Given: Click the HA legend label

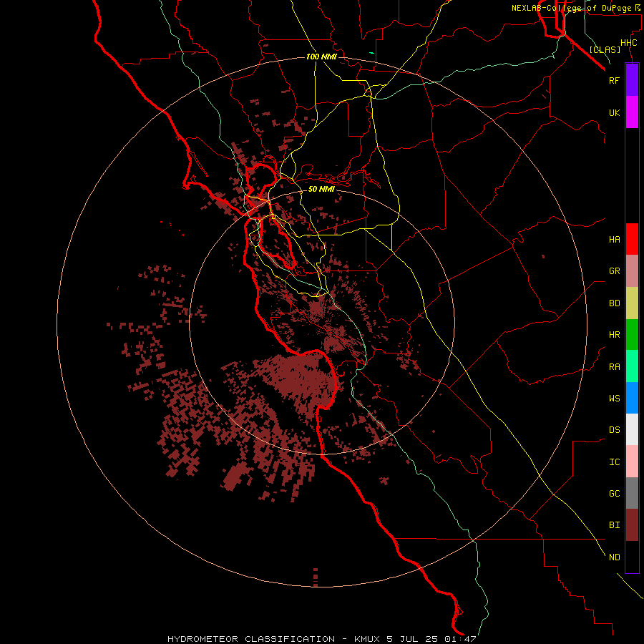Looking at the screenshot, I should 614,240.
